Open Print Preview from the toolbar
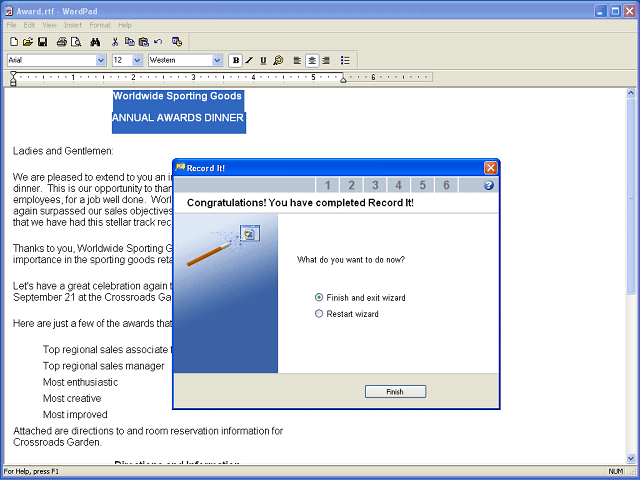The image size is (640, 480). point(76,42)
